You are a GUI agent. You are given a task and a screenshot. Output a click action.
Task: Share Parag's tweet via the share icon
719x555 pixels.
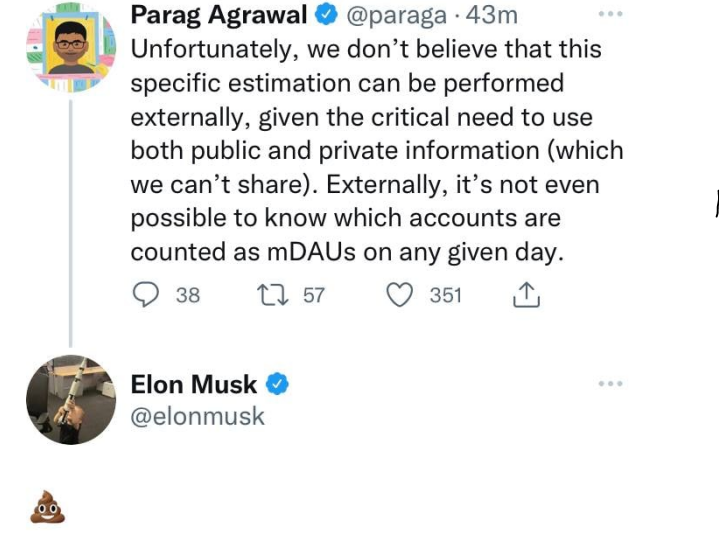[x=526, y=295]
